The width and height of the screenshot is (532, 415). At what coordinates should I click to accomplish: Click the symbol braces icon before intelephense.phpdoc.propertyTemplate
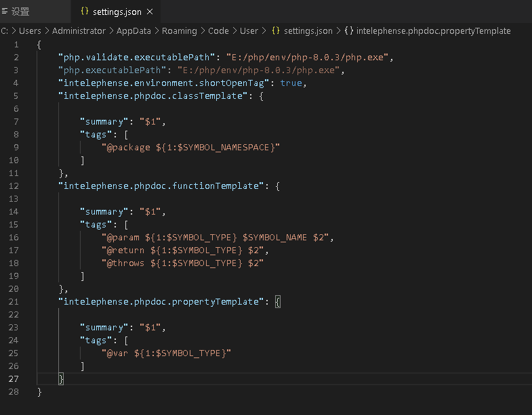coord(348,31)
